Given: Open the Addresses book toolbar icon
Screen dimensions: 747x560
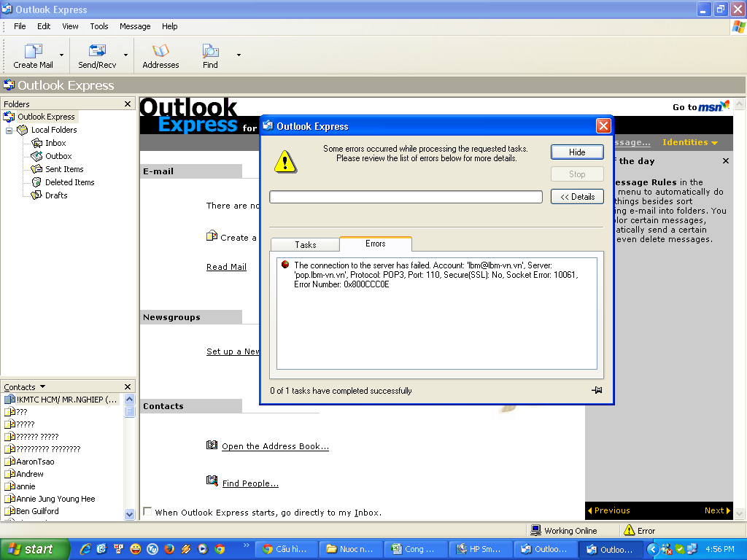Looking at the screenshot, I should pos(160,55).
